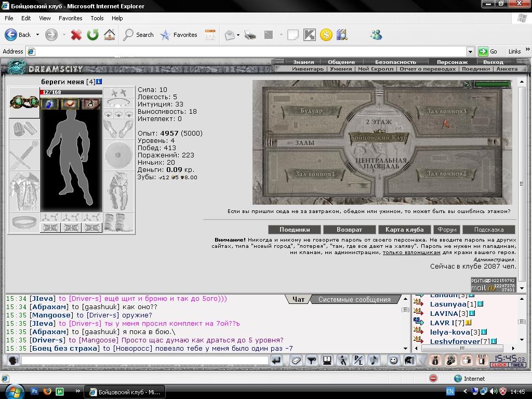
Task: Click the IE Stop red X icon
Action: [76, 35]
